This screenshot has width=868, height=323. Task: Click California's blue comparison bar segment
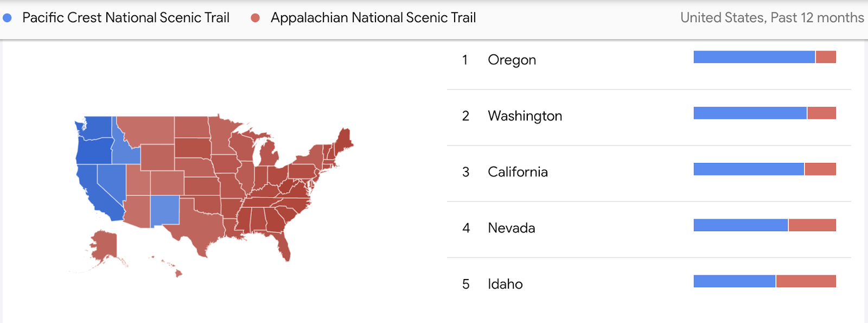coord(749,169)
